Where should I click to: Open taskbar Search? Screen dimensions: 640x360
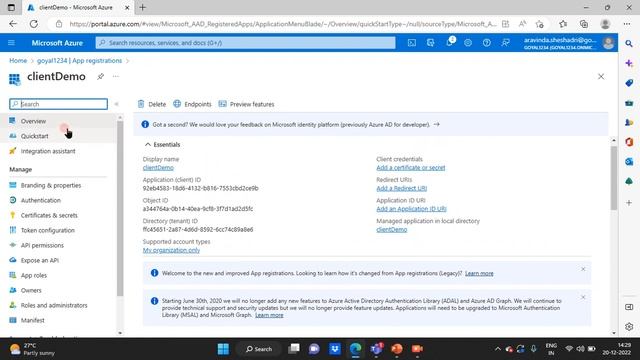coord(259,349)
